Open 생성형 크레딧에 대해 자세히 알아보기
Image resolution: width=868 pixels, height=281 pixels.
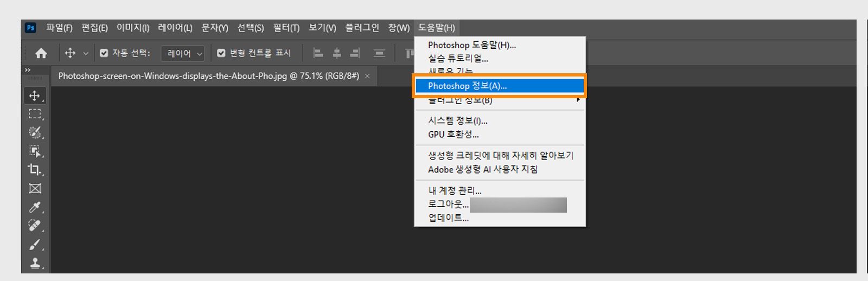pos(500,155)
